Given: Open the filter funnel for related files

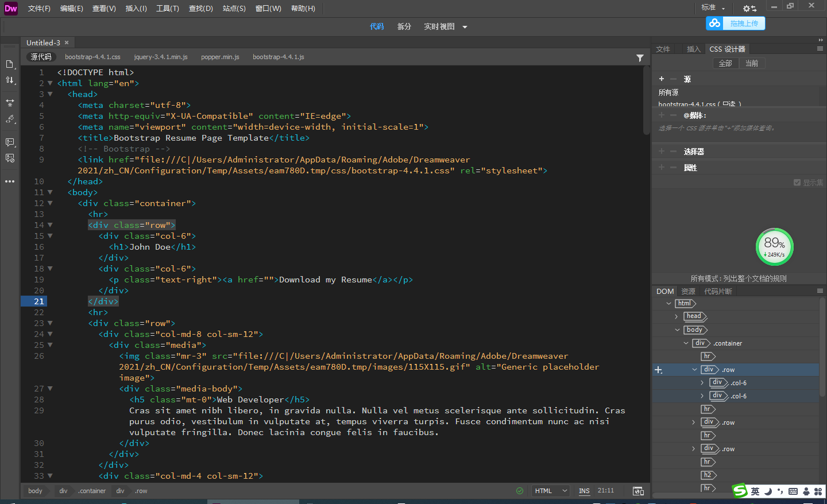Looking at the screenshot, I should tap(640, 58).
